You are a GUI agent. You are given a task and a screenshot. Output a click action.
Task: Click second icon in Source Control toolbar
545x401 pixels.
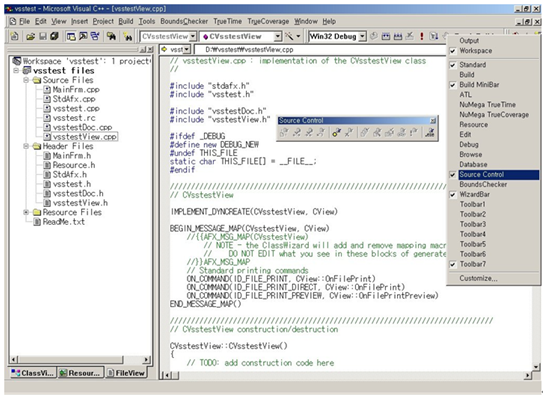(x=296, y=132)
